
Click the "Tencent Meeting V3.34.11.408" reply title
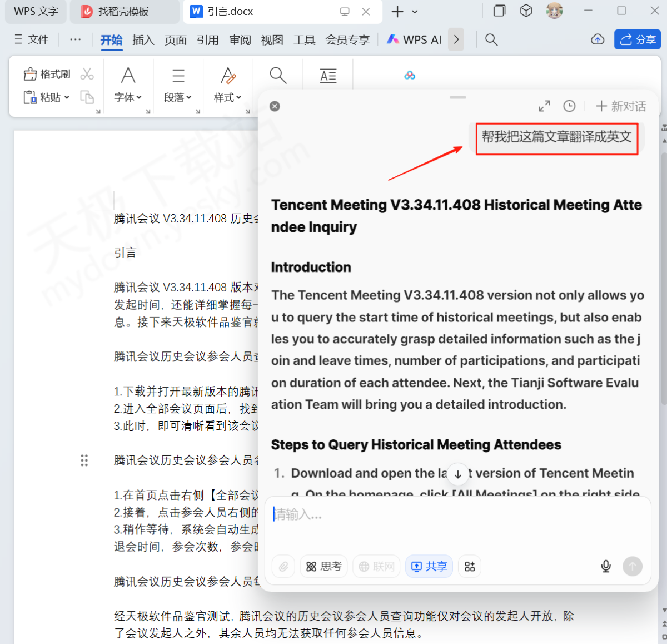pos(456,216)
